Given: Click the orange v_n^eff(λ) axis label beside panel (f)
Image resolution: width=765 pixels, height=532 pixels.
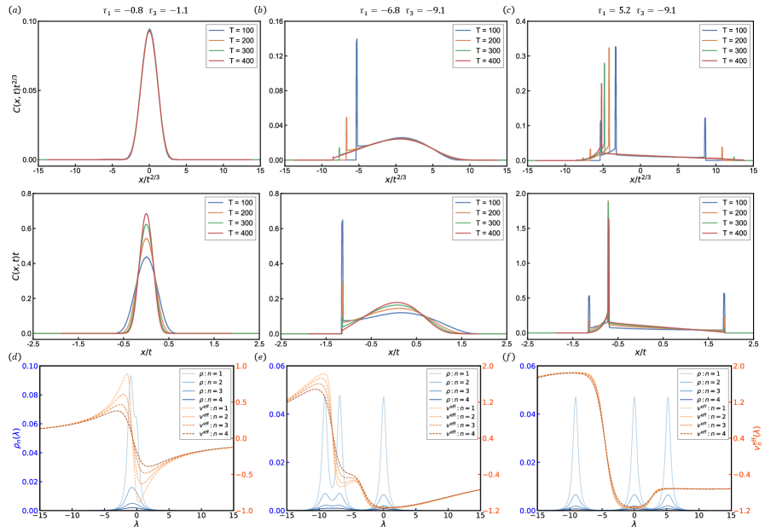Looking at the screenshot, I should [x=759, y=438].
